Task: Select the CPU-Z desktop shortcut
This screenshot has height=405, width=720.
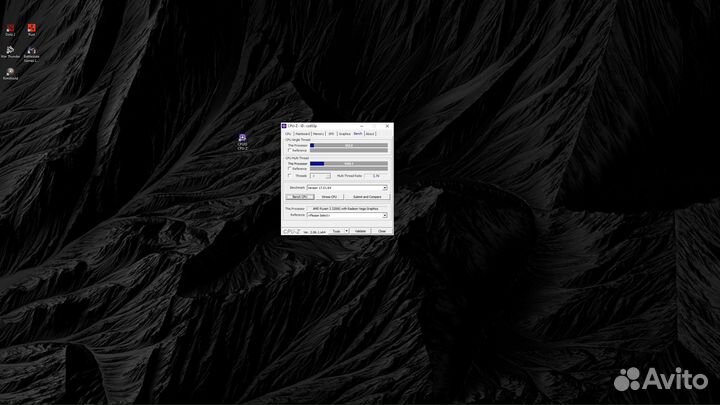Action: [242, 142]
